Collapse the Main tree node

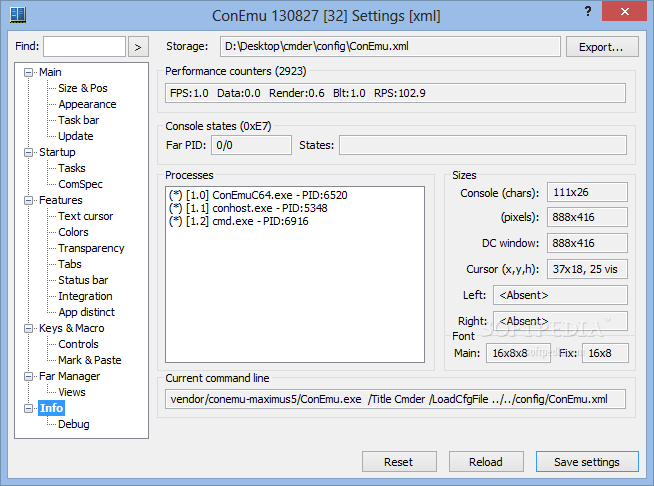28,73
